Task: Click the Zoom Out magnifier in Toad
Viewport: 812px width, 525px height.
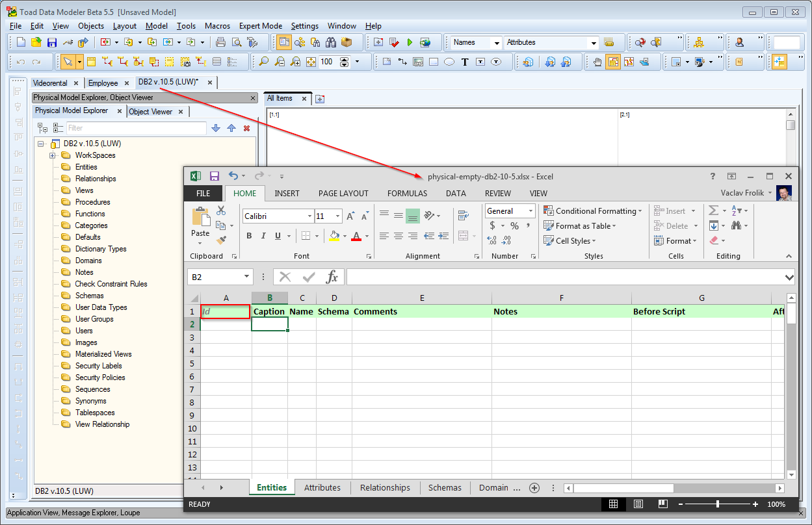Action: point(279,62)
